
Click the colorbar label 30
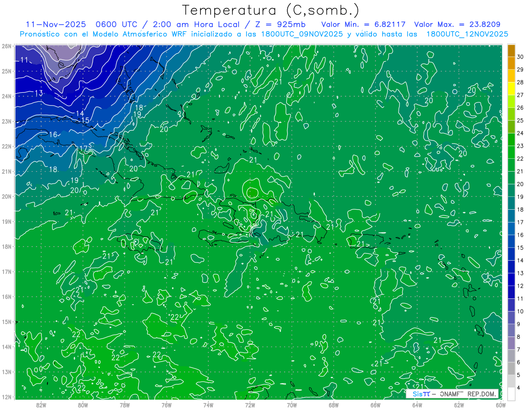tap(520, 56)
